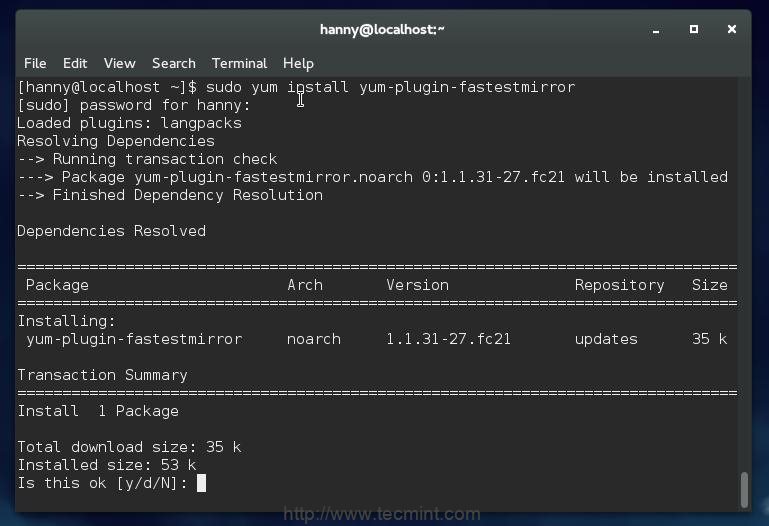Open the Terminal menu

[x=239, y=63]
